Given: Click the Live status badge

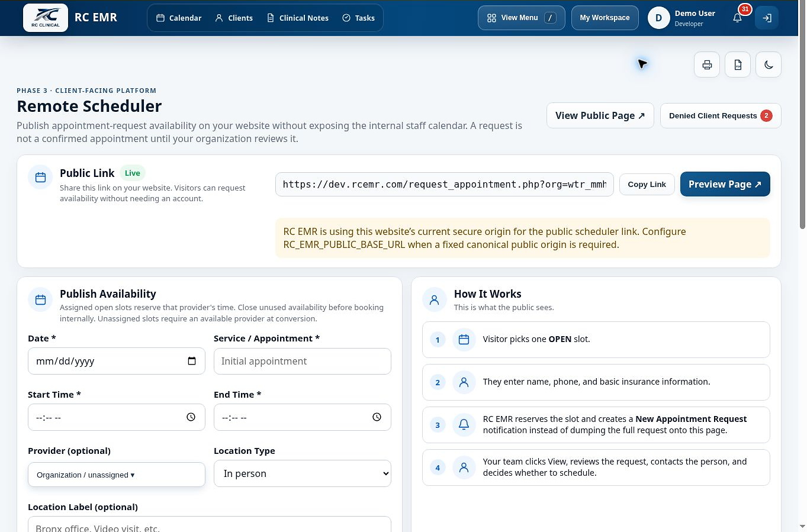Looking at the screenshot, I should pos(133,173).
